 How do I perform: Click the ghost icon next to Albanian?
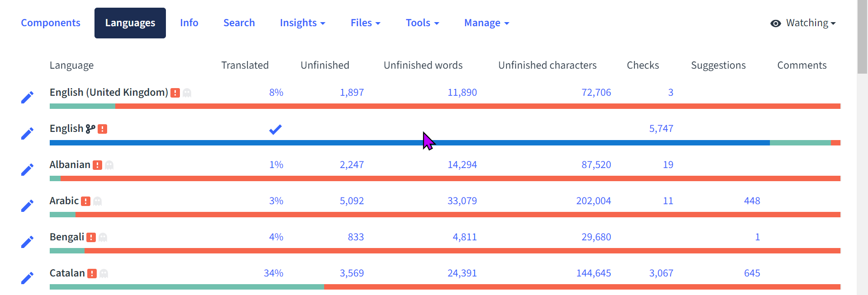[x=109, y=165]
